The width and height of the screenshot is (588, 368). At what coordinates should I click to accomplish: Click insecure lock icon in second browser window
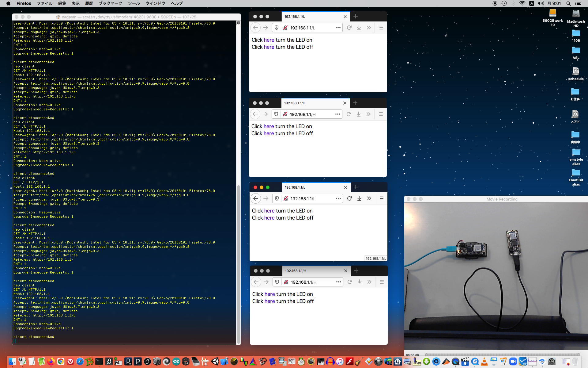click(x=285, y=114)
